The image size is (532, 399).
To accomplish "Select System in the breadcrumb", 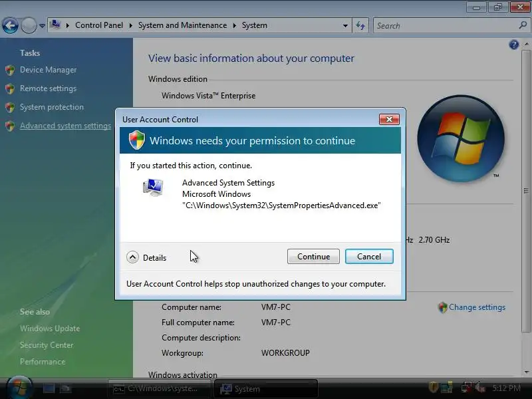I will (x=255, y=25).
